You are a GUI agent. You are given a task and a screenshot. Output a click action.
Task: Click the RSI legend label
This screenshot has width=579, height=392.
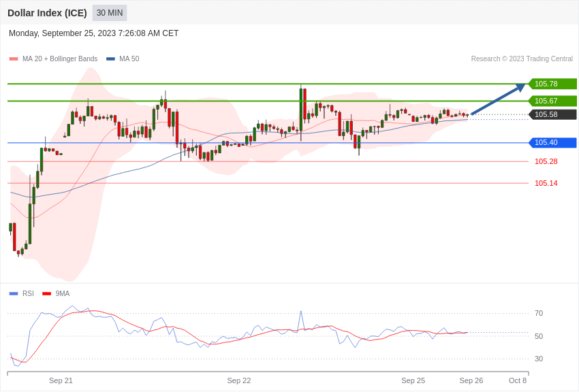pos(28,293)
